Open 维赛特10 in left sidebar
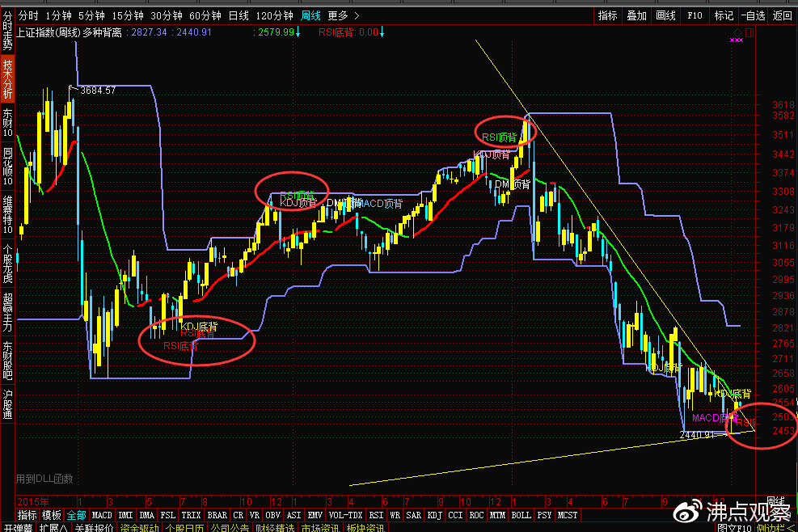This screenshot has height=532, width=798. coord(7,214)
